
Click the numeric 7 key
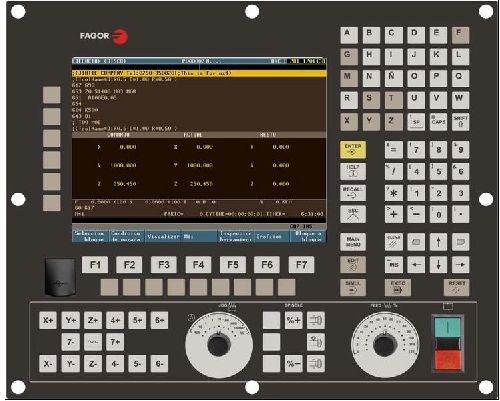coord(416,150)
